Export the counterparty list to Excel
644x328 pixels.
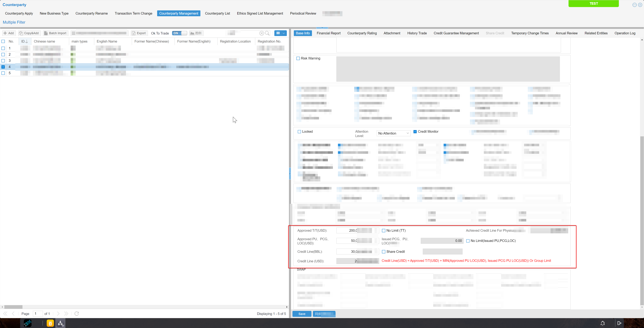(x=139, y=33)
